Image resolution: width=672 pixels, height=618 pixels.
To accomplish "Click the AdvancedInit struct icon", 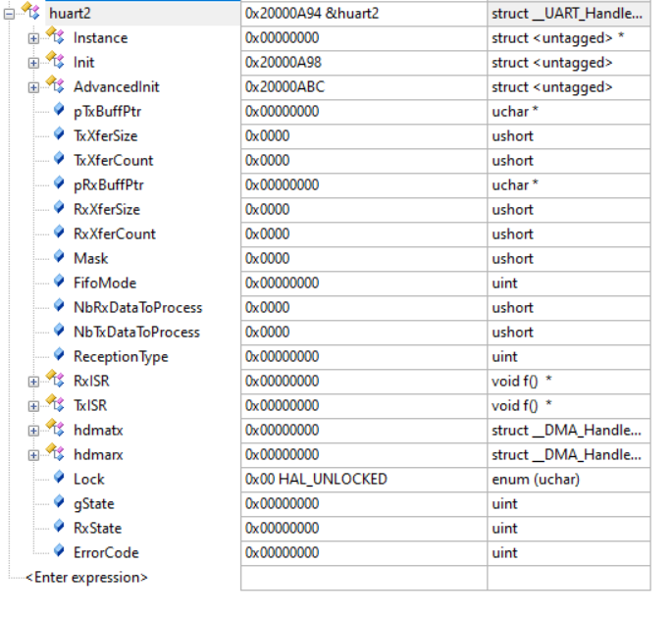I will tap(56, 84).
